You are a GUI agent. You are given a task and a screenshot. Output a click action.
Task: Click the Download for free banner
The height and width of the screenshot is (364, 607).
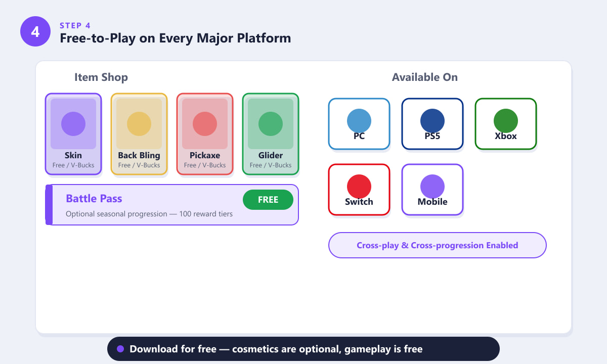(x=303, y=349)
